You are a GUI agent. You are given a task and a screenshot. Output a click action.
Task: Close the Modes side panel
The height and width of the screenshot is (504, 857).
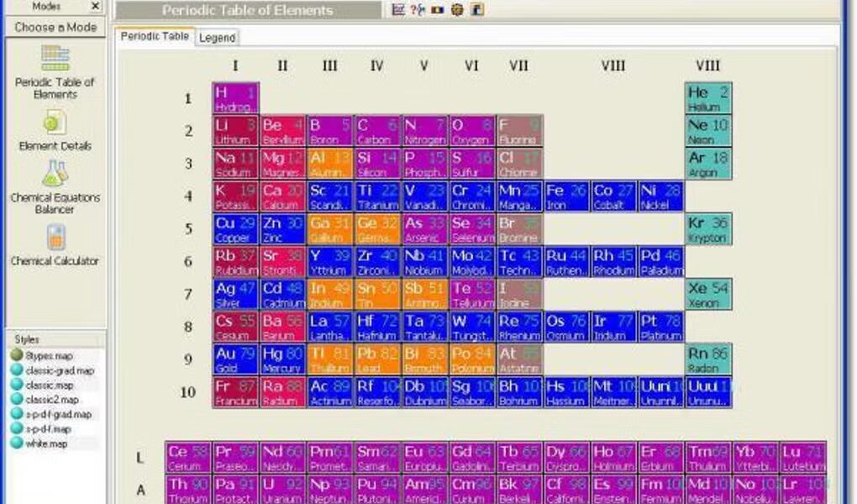coord(95,6)
